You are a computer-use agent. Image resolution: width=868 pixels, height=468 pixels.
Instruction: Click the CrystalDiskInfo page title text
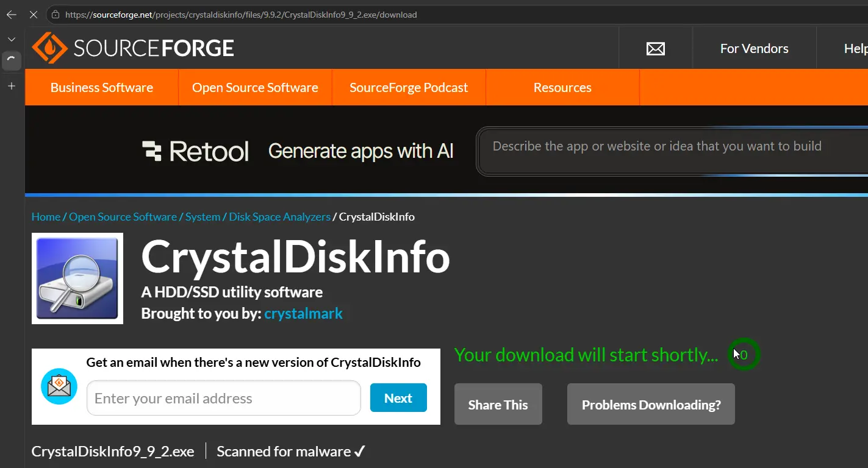point(296,257)
